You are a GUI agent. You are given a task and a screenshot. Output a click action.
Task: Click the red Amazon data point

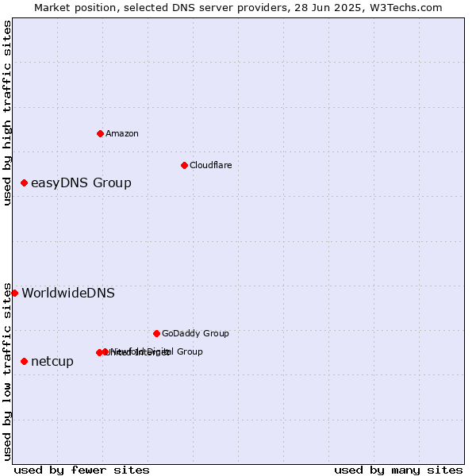click(x=100, y=133)
